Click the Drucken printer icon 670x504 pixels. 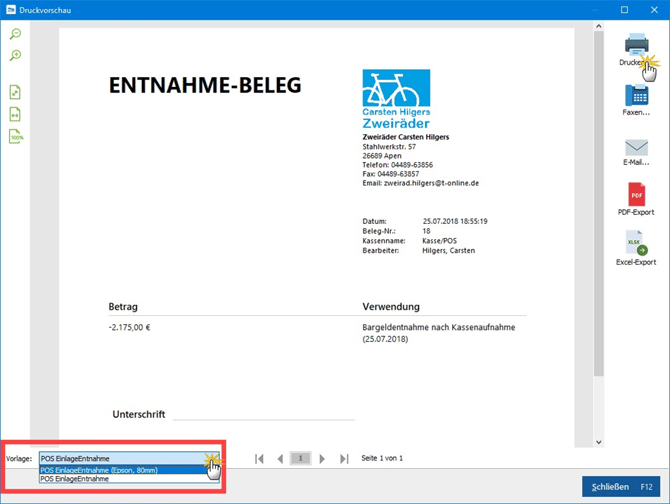pos(636,45)
